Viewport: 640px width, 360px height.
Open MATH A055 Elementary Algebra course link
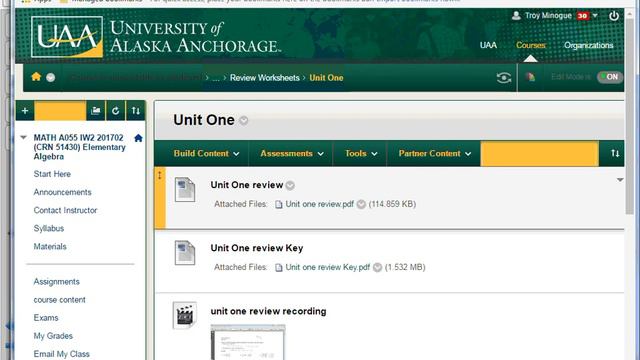80,147
